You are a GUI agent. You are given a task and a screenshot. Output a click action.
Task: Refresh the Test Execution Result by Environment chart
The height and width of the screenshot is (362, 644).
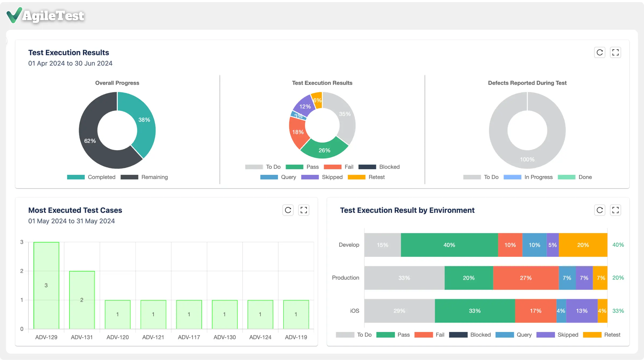600,210
